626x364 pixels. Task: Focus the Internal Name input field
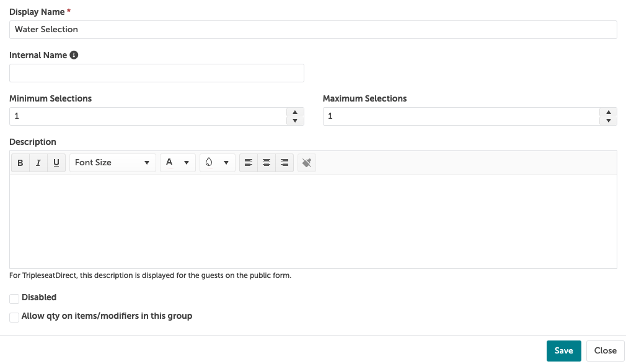156,73
